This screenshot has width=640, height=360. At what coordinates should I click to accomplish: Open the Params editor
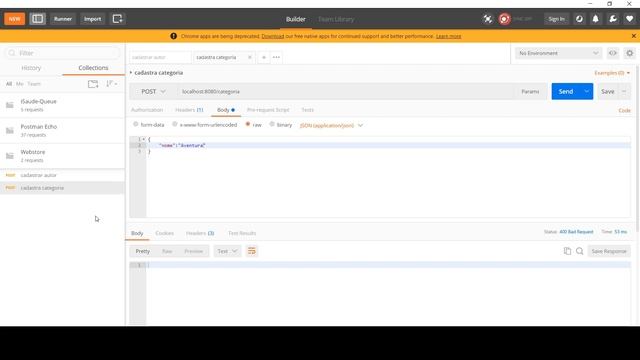tap(530, 91)
